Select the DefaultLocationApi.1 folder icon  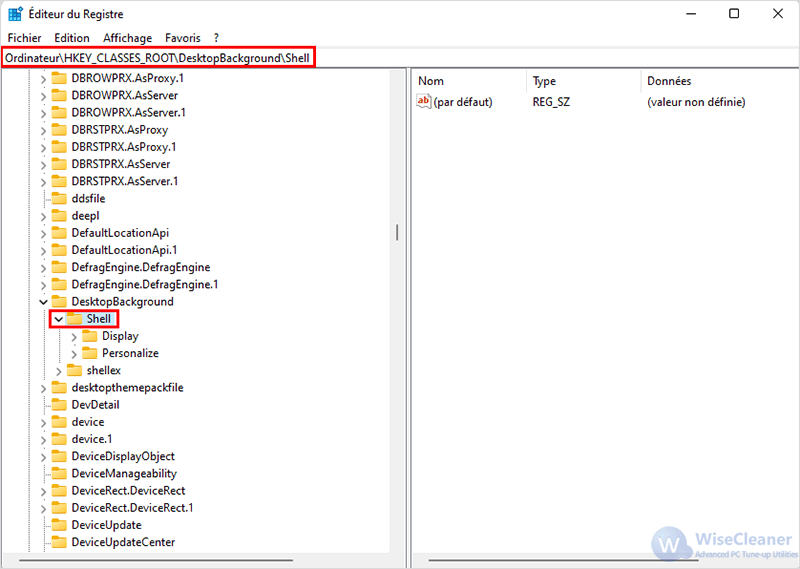pyautogui.click(x=59, y=250)
